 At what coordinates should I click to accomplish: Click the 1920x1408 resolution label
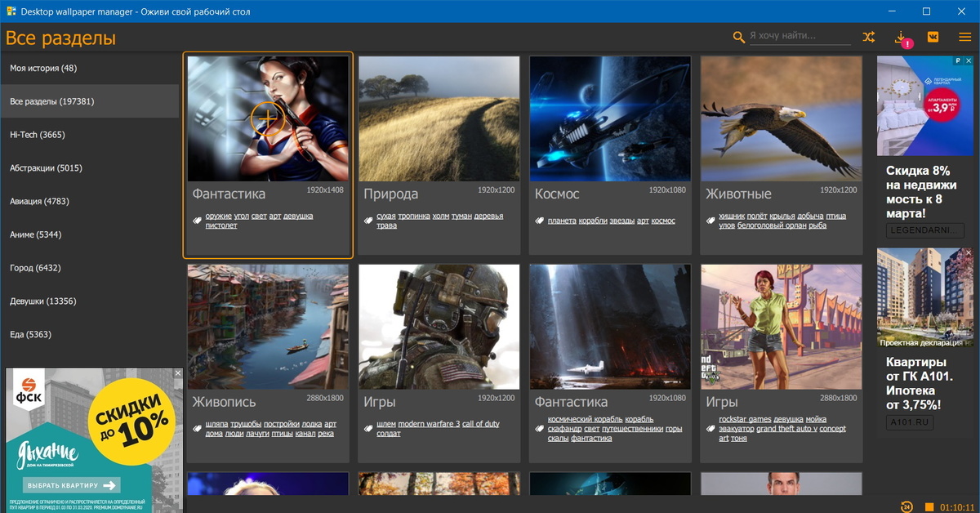(325, 190)
